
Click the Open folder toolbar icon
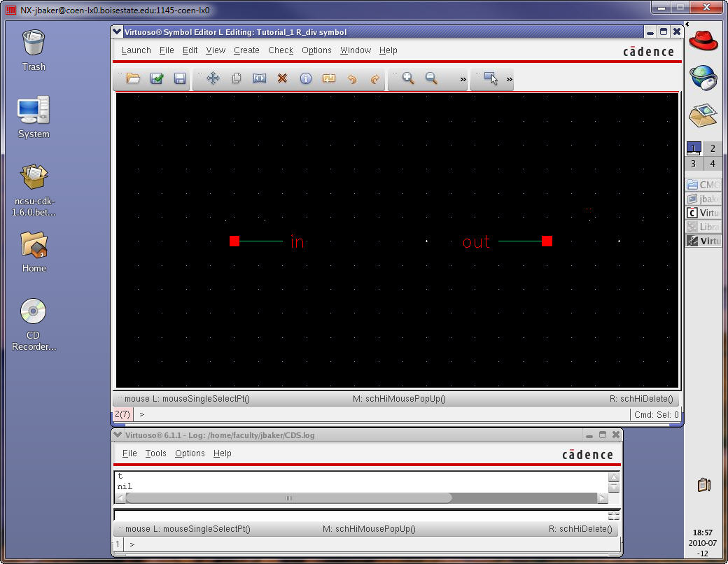pos(133,79)
